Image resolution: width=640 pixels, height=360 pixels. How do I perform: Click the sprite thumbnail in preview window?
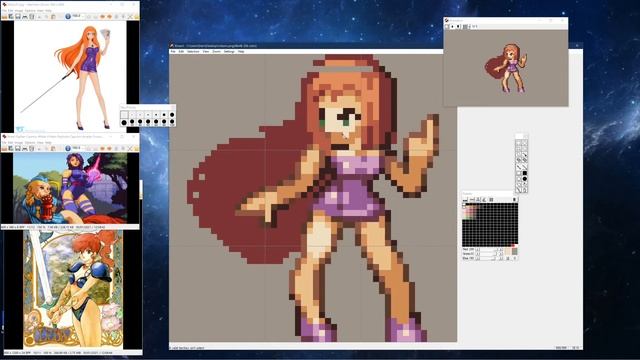506,68
